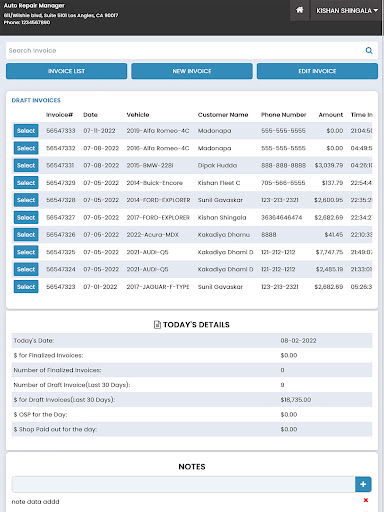Click the TODAY'S DETAILS document icon
This screenshot has height=512, width=384.
point(157,324)
